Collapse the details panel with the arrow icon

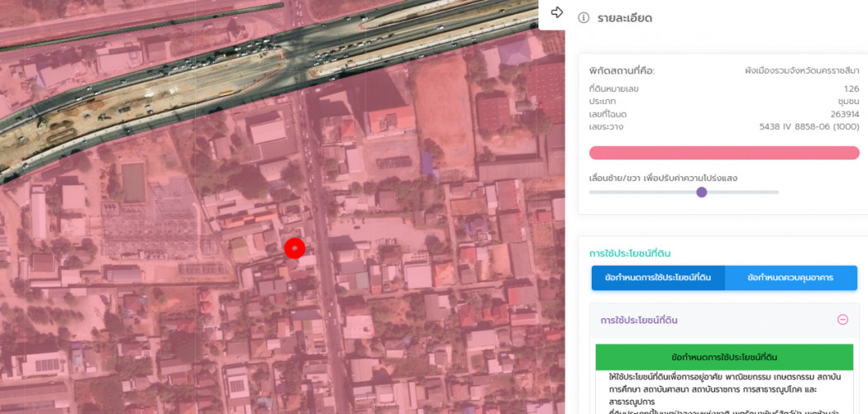point(556,12)
